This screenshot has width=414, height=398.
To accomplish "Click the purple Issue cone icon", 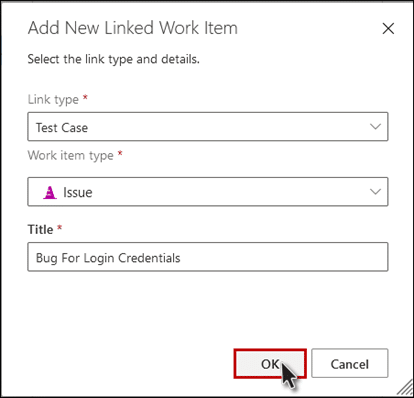I will (50, 192).
